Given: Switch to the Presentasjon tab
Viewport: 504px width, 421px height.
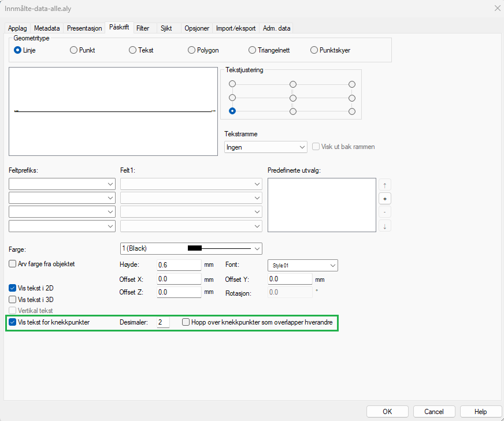Looking at the screenshot, I should coord(84,28).
